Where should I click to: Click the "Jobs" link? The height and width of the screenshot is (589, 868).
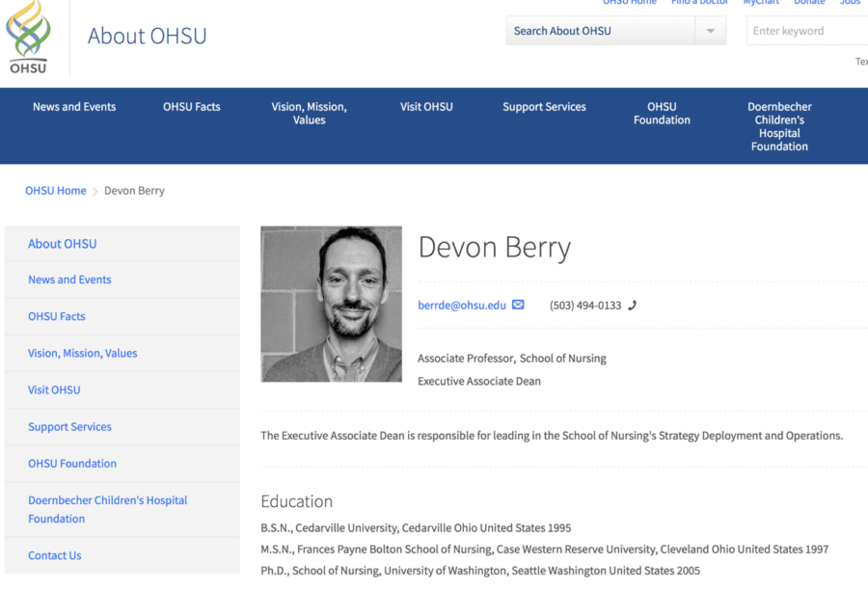(850, 3)
